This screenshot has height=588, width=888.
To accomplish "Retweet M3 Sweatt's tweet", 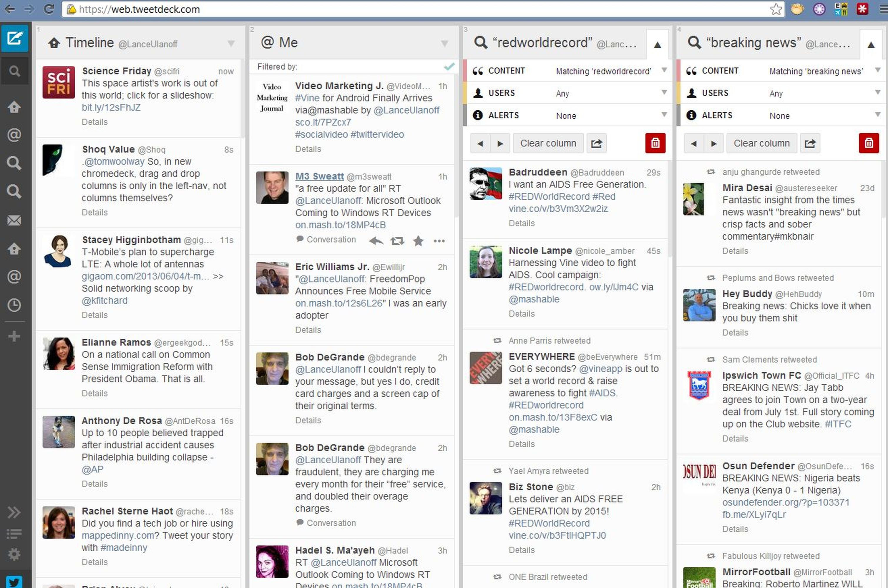I will pyautogui.click(x=397, y=241).
